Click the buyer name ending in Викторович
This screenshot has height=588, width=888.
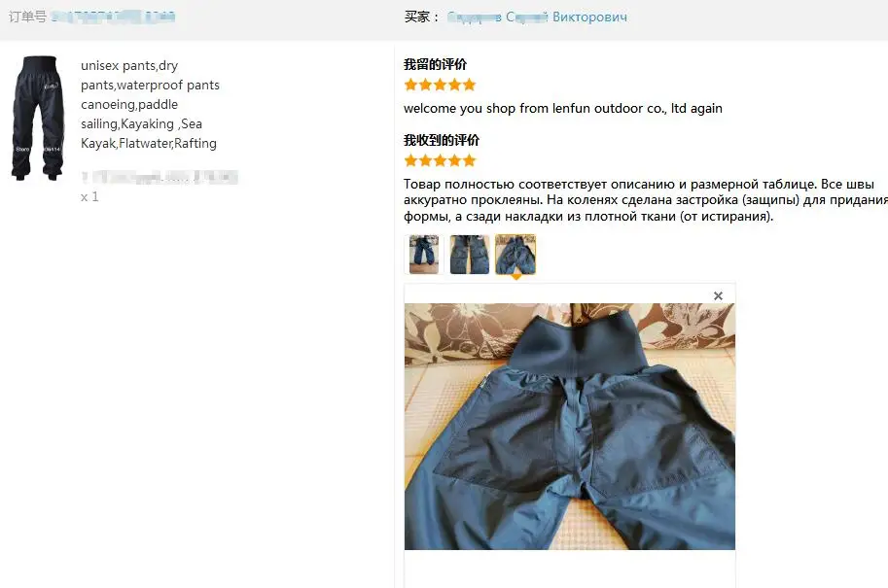(x=537, y=17)
